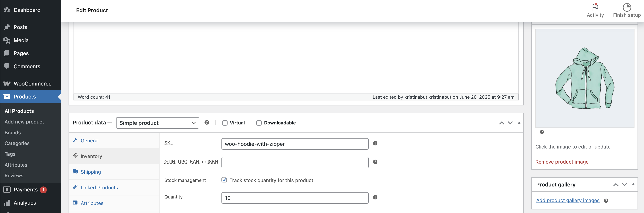Click the Pages document icon

[7, 53]
